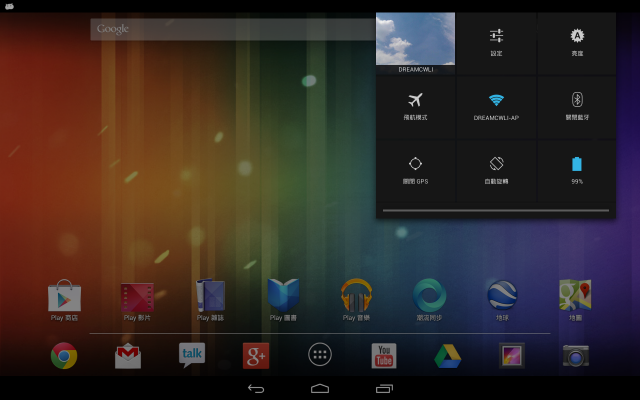Image resolution: width=640 pixels, height=400 pixels.
Task: Open the Chrome browser in dock
Action: (x=64, y=356)
